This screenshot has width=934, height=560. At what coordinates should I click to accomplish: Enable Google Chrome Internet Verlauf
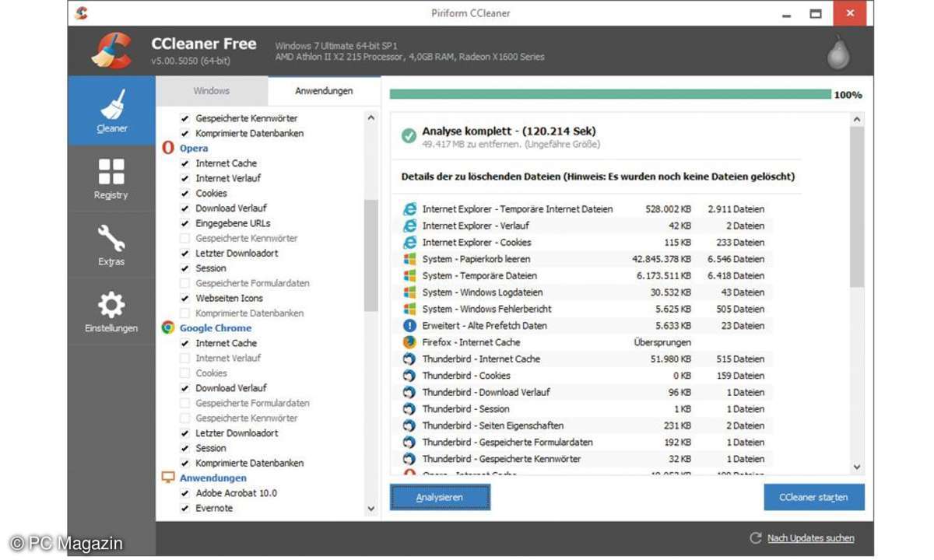[184, 358]
